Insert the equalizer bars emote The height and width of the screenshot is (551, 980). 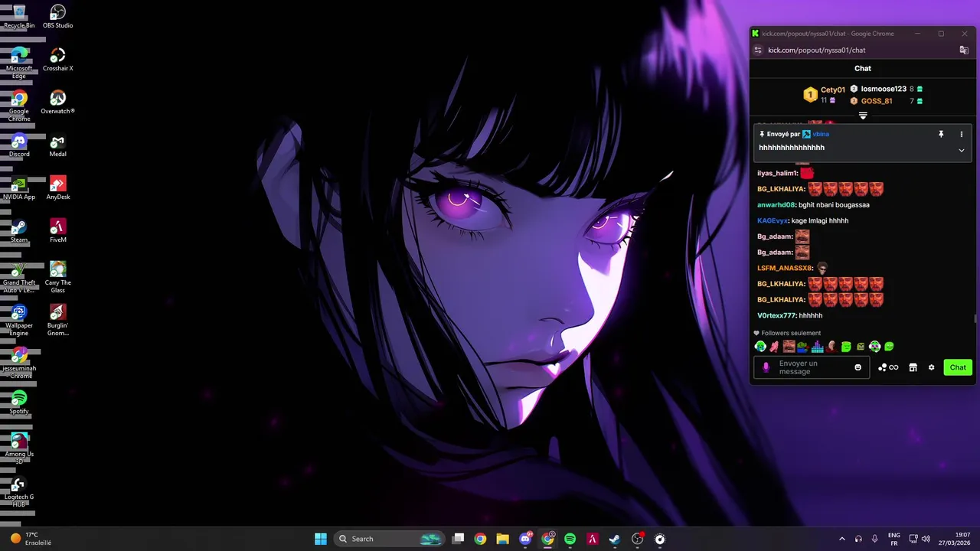[x=818, y=347]
